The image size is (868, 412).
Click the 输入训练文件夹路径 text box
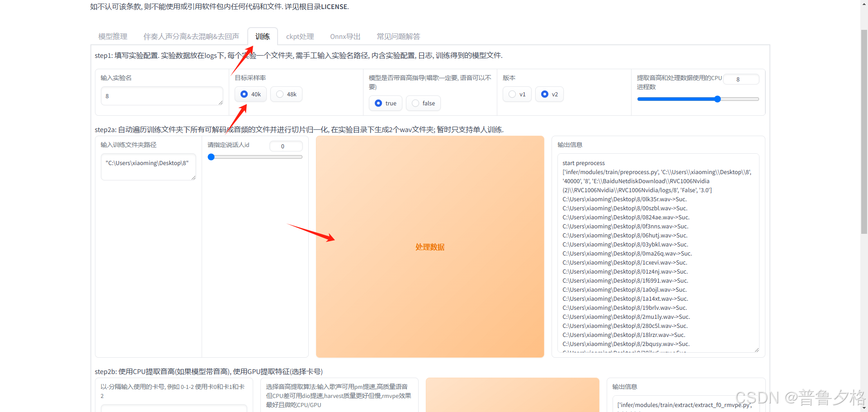coord(148,167)
